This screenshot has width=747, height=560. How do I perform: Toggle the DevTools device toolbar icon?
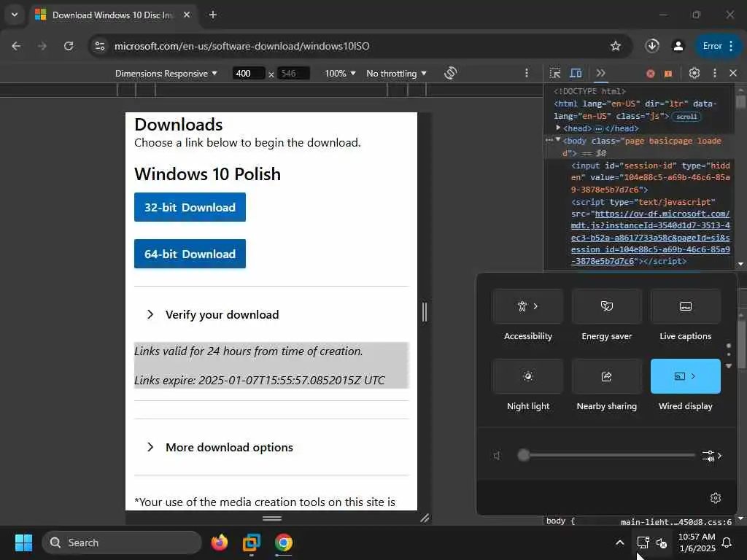pos(576,73)
